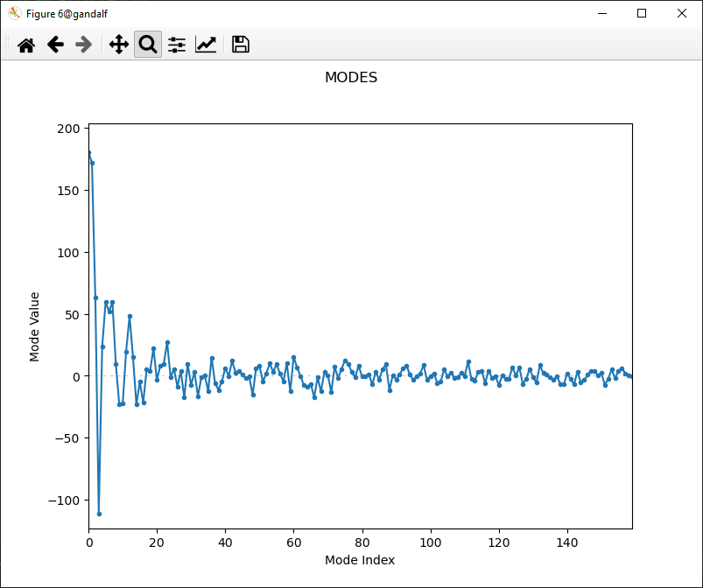703x588 pixels.
Task: Minimize the Figure 6 window
Action: 601,13
